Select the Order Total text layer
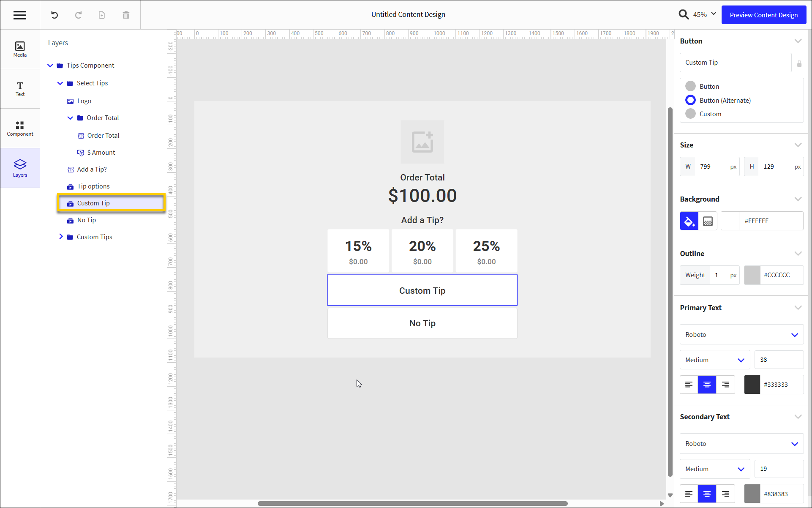Screen dimensions: 812x508 click(x=103, y=136)
